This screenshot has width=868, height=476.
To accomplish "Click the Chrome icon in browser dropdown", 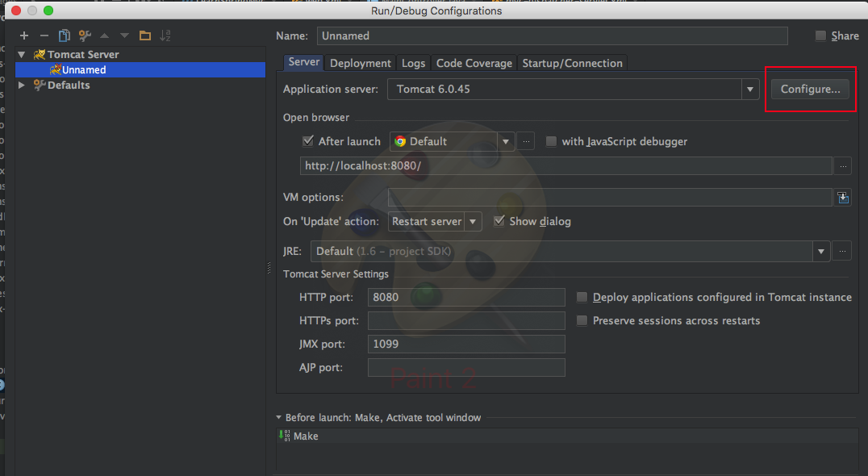I will (x=399, y=142).
